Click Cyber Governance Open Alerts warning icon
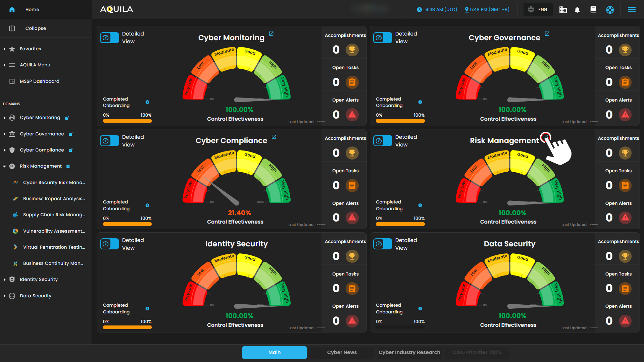644x362 pixels. point(625,115)
